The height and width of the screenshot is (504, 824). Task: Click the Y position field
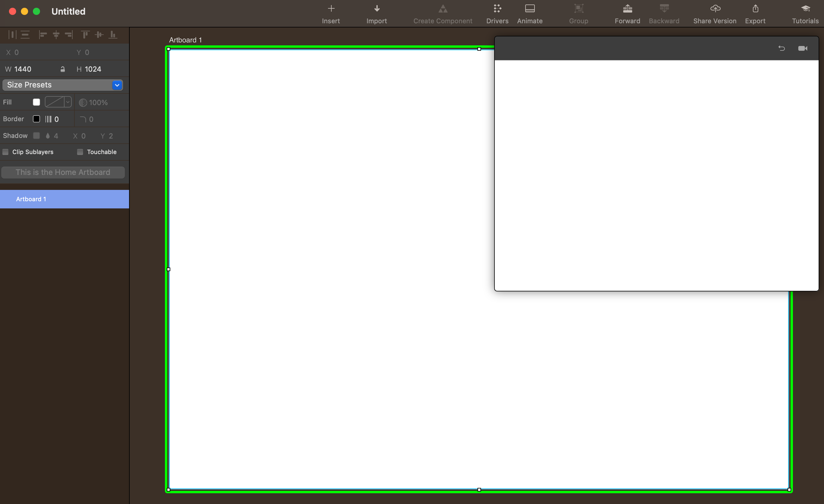pyautogui.click(x=87, y=53)
